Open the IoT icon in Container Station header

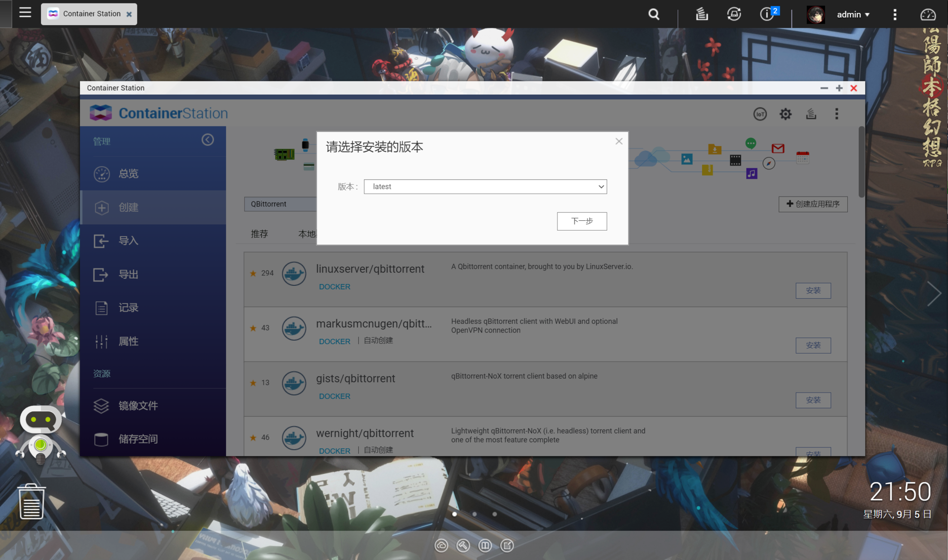click(760, 114)
